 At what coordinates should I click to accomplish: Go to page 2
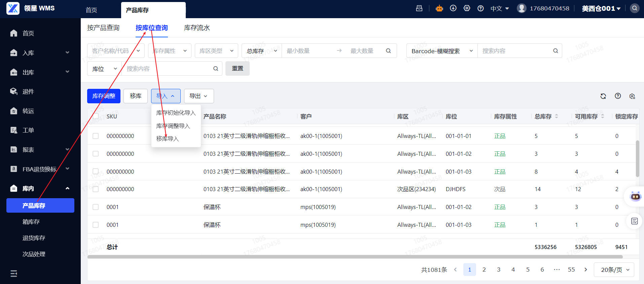[x=484, y=270]
